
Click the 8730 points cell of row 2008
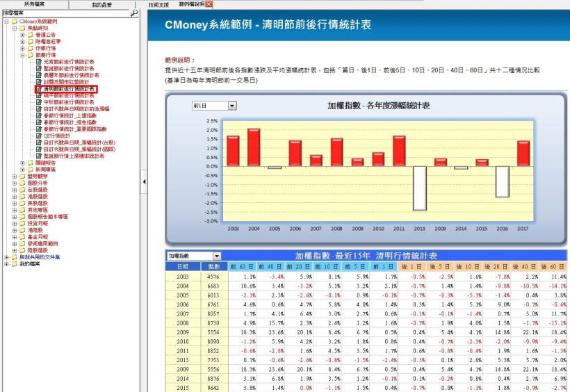(x=214, y=323)
